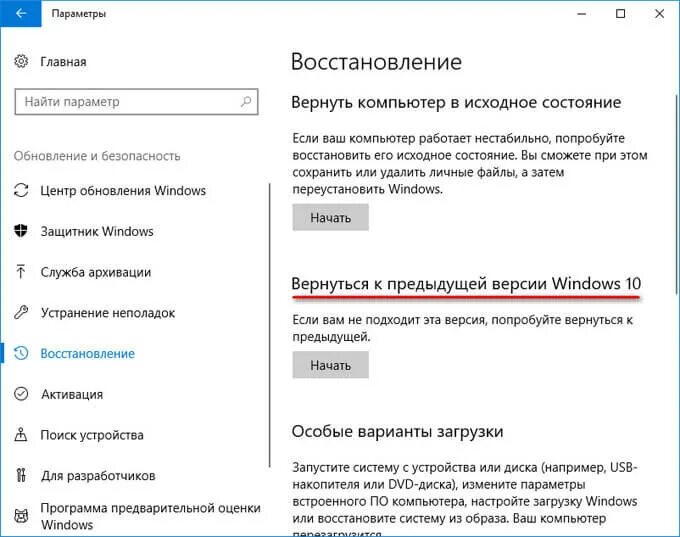Click the recovery clock icon
The height and width of the screenshot is (537, 680).
pyautogui.click(x=21, y=353)
